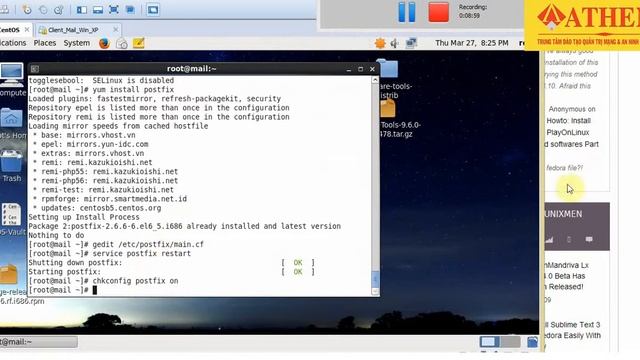Viewport: 640px width, 360px height.
Task: Click the 'updates: centosb5.centos.org' mirror line
Action: (97, 208)
